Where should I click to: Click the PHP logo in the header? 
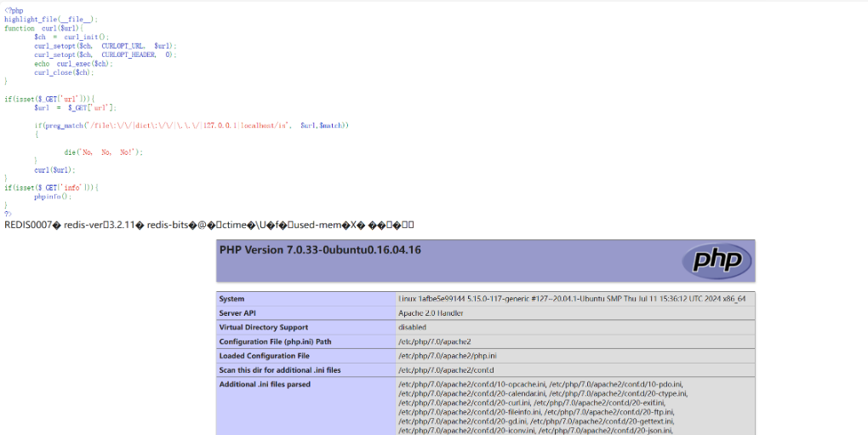pos(717,260)
